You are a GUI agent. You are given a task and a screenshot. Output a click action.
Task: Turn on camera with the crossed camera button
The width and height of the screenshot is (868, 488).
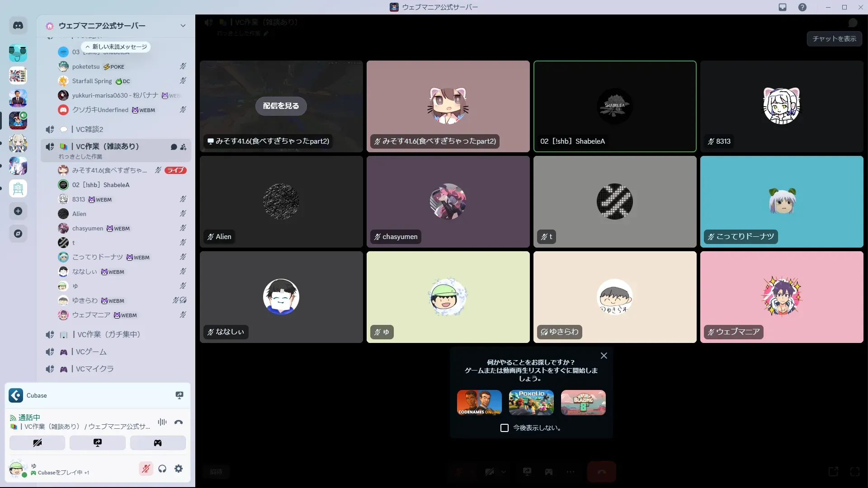(38, 443)
